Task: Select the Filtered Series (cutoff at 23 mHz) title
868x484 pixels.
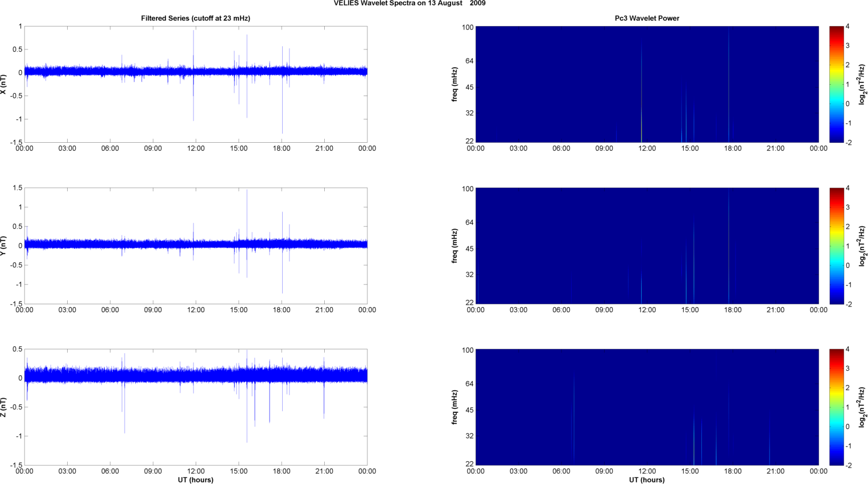Action: click(196, 18)
